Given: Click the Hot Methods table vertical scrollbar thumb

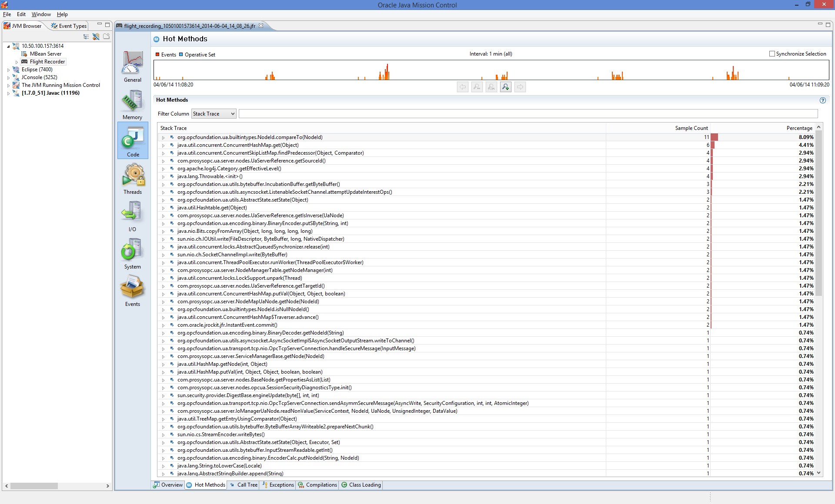Looking at the screenshot, I should tap(819, 213).
